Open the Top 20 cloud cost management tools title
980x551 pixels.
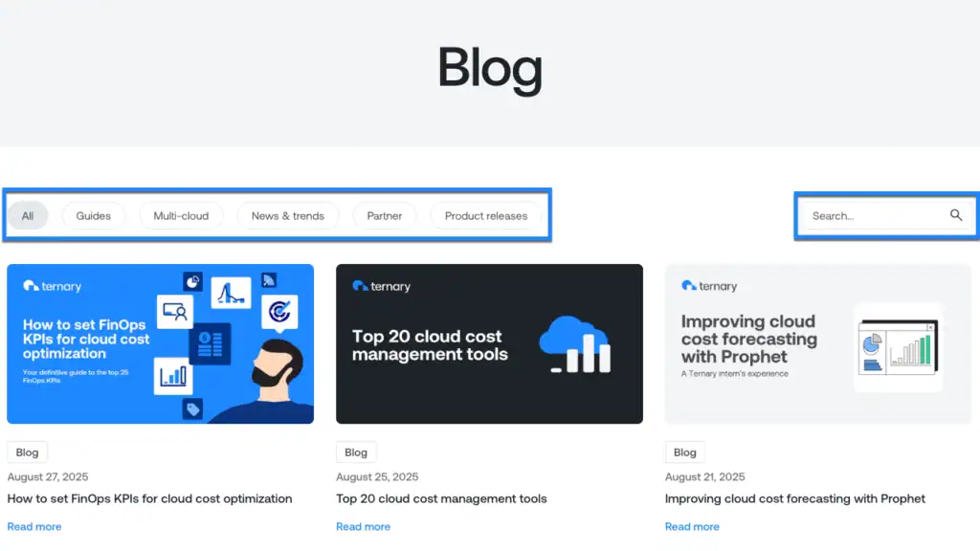tap(441, 498)
